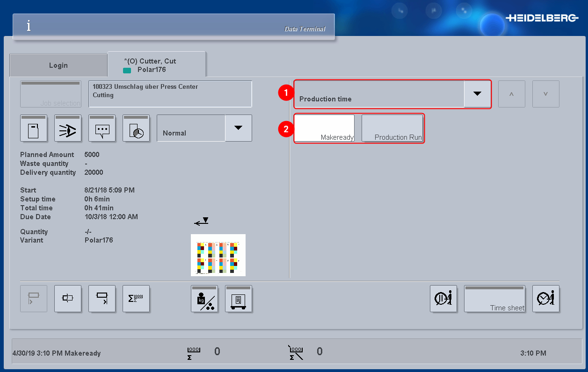Open the priority dropdown showing Normal

click(239, 128)
